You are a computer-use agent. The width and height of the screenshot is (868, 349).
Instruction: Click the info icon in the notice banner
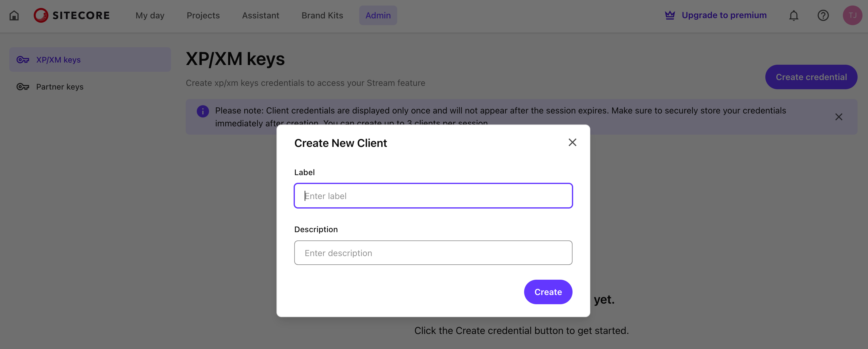pyautogui.click(x=203, y=111)
